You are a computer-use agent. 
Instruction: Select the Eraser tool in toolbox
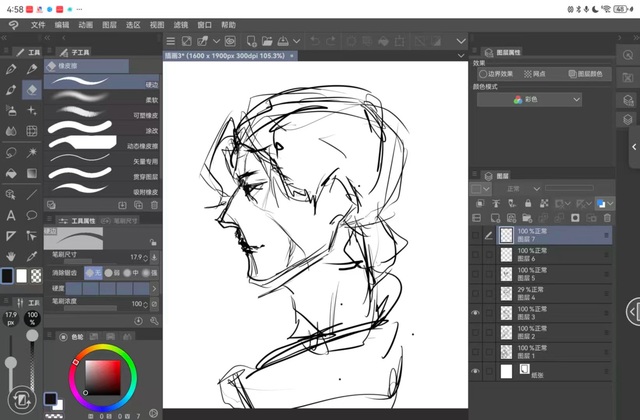click(32, 89)
